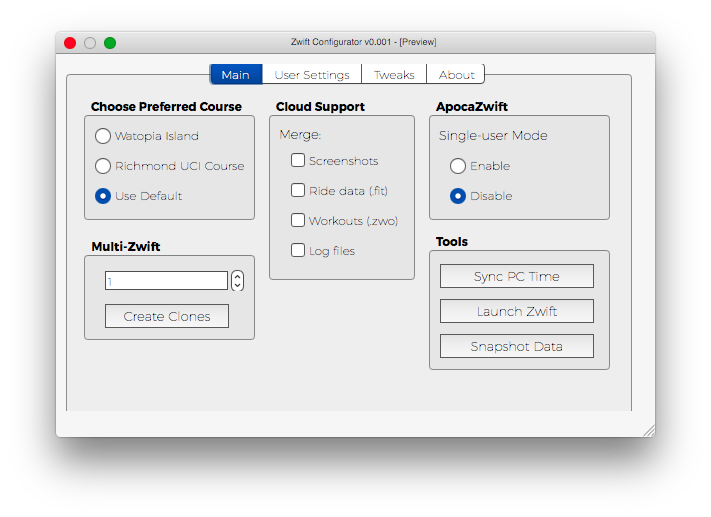The height and width of the screenshot is (517, 711).
Task: Click the Snapshot Data button
Action: click(516, 346)
